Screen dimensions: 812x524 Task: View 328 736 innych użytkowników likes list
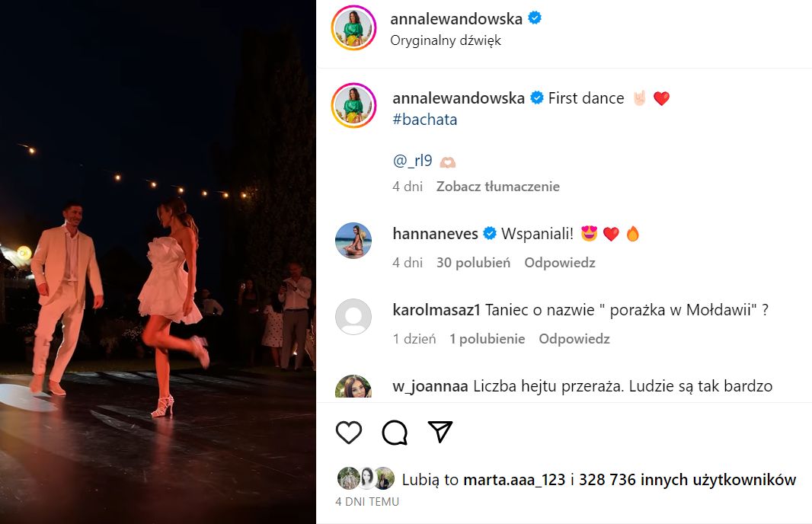(x=687, y=480)
